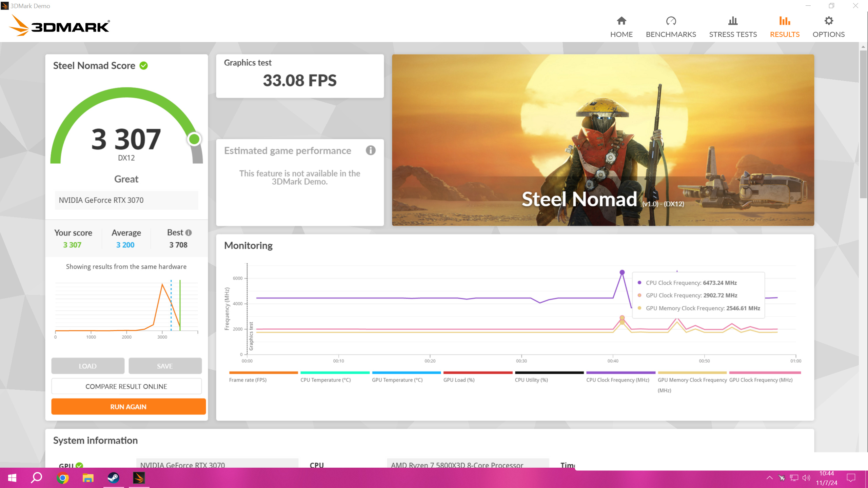The width and height of the screenshot is (868, 488).
Task: Open Estimated game performance info icon
Action: point(371,150)
